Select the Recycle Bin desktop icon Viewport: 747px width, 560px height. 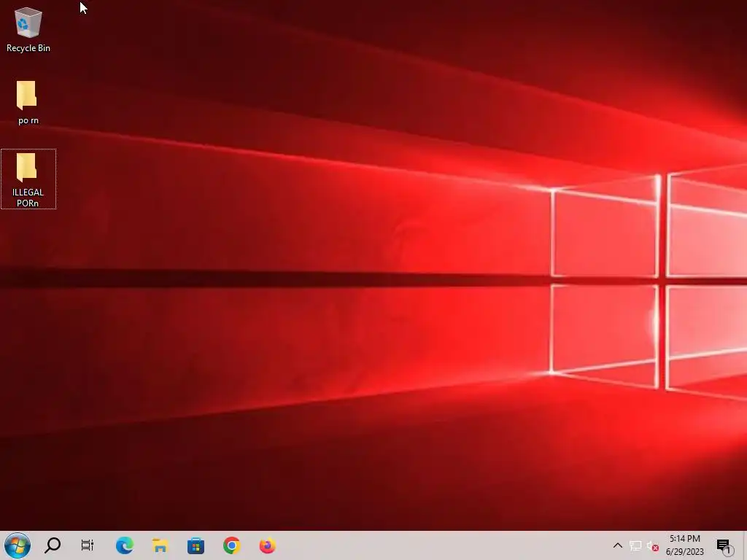28,23
